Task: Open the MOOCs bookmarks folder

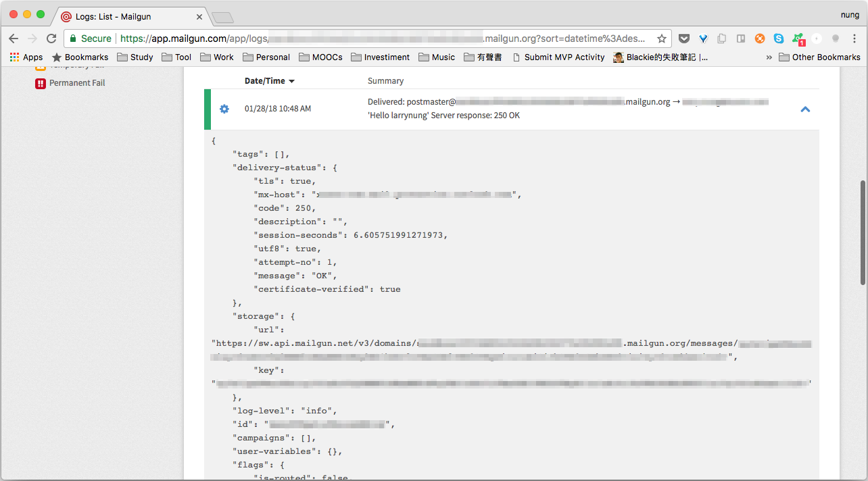Action: (x=320, y=57)
